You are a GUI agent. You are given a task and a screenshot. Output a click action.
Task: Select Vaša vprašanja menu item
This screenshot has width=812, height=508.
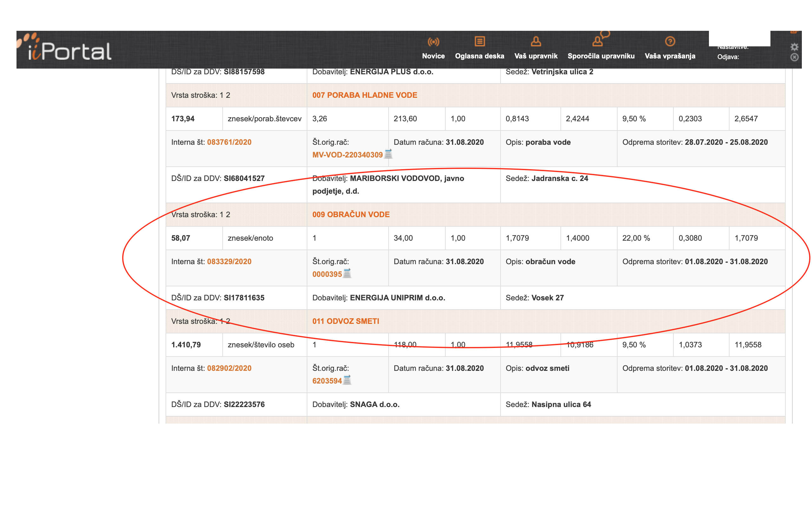tap(670, 56)
